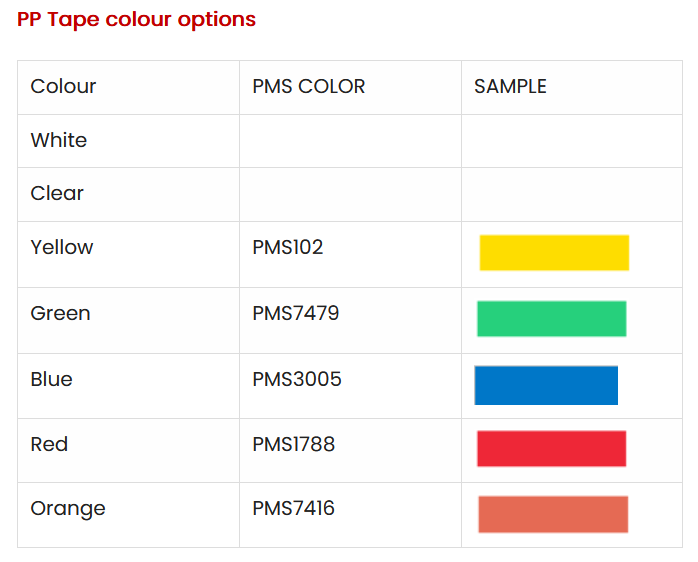Click the 'Red' colour name cell

coord(50,445)
